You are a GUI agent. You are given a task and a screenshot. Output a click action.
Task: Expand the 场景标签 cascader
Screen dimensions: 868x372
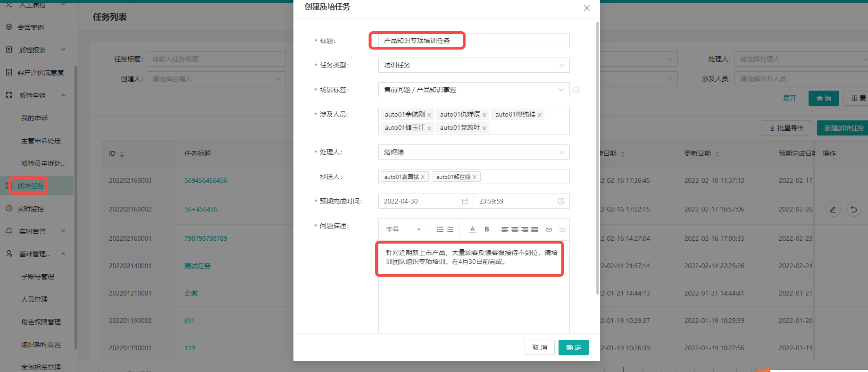(x=474, y=90)
